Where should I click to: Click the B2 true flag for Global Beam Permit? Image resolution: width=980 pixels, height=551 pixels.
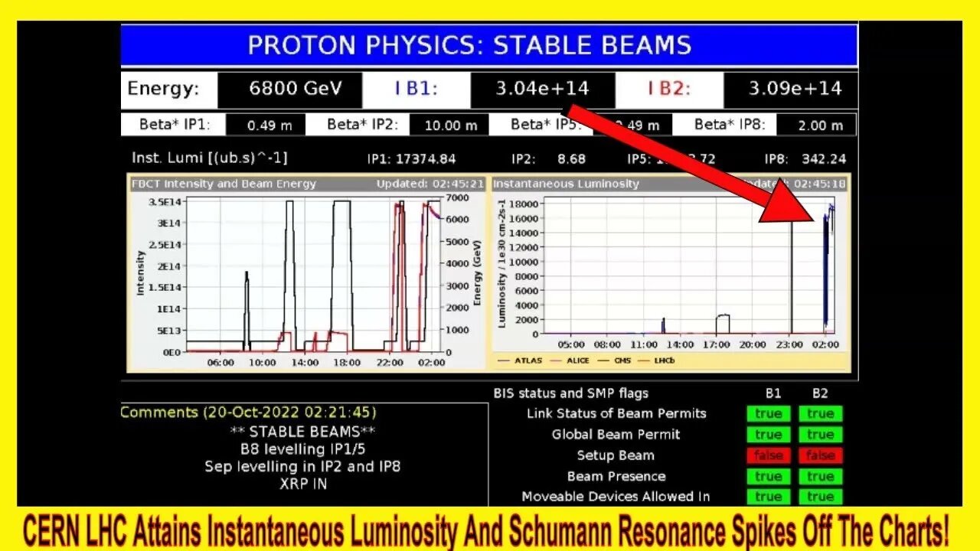820,435
